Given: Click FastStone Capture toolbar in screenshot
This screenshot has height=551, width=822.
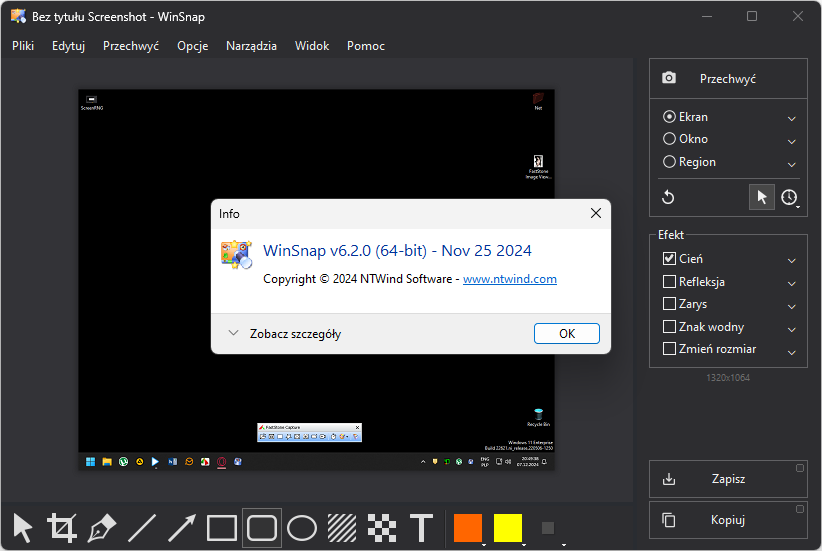Looking at the screenshot, I should pos(309,433).
